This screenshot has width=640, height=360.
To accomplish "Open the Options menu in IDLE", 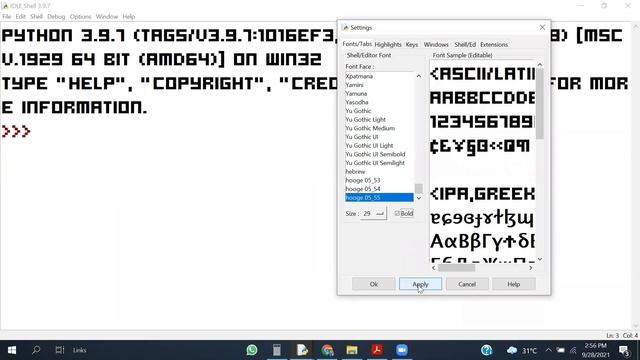I will [x=80, y=17].
